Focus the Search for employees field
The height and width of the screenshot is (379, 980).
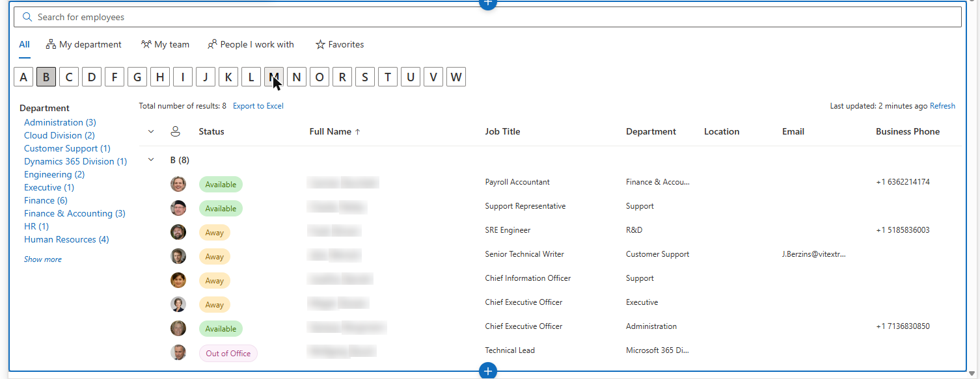[x=487, y=17]
